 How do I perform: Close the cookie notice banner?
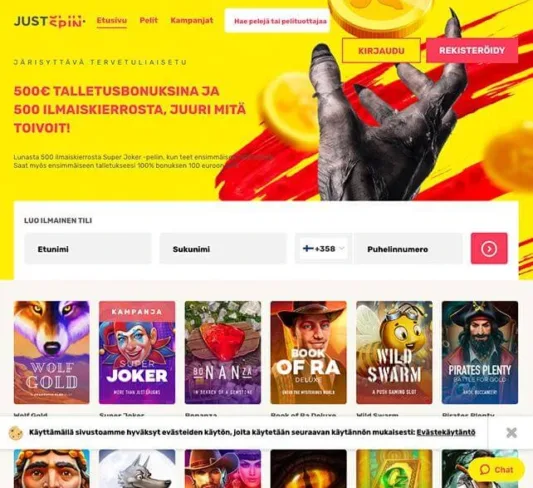click(x=511, y=433)
